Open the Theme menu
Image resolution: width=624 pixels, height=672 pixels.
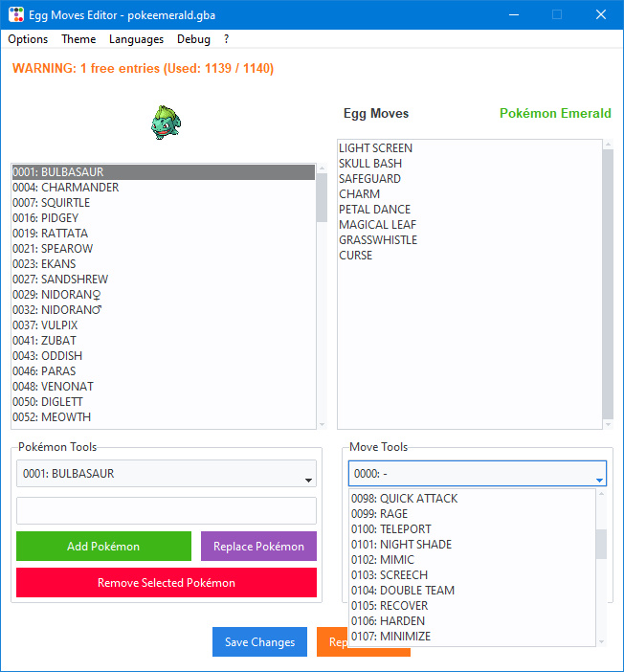pos(78,39)
